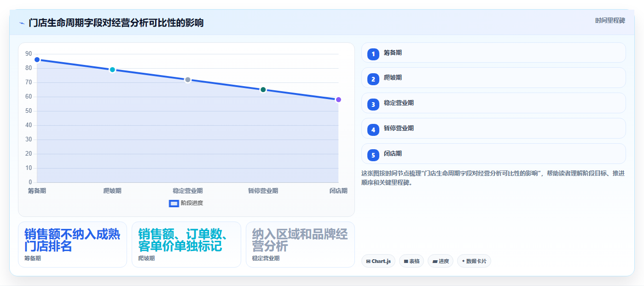
Task: Click the 表格 tag icon
Action: click(406, 262)
